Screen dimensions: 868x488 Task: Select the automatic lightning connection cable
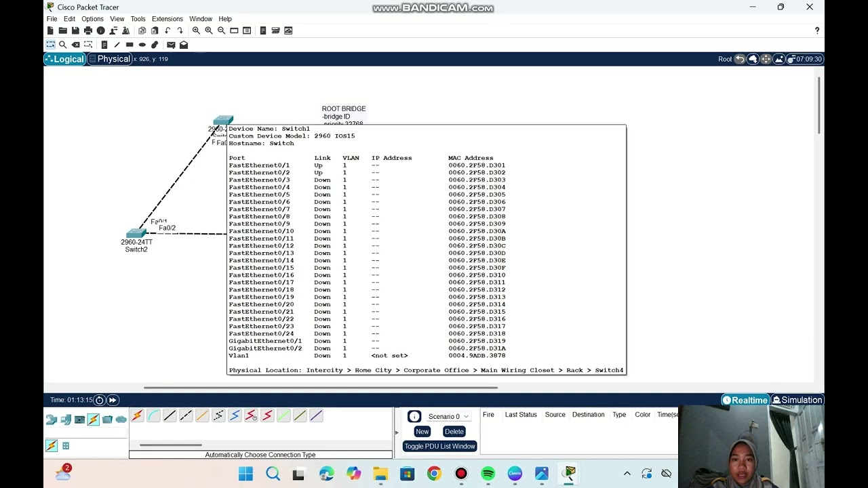(137, 415)
